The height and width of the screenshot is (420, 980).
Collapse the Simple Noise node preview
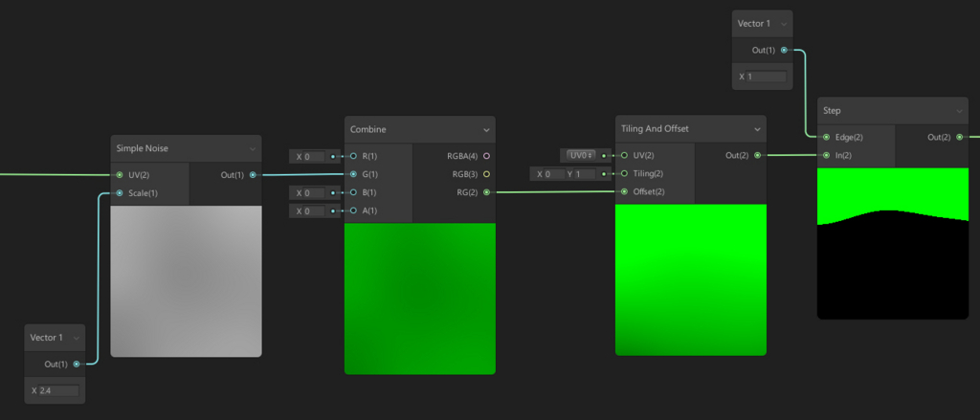point(253,148)
